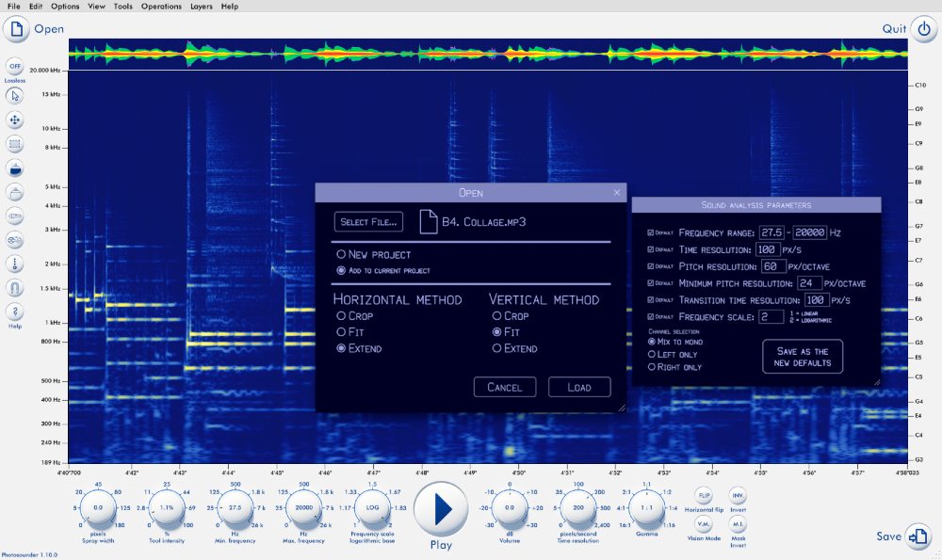This screenshot has height=560, width=942.
Task: Choose Crop under Horizontal method
Action: (x=341, y=316)
